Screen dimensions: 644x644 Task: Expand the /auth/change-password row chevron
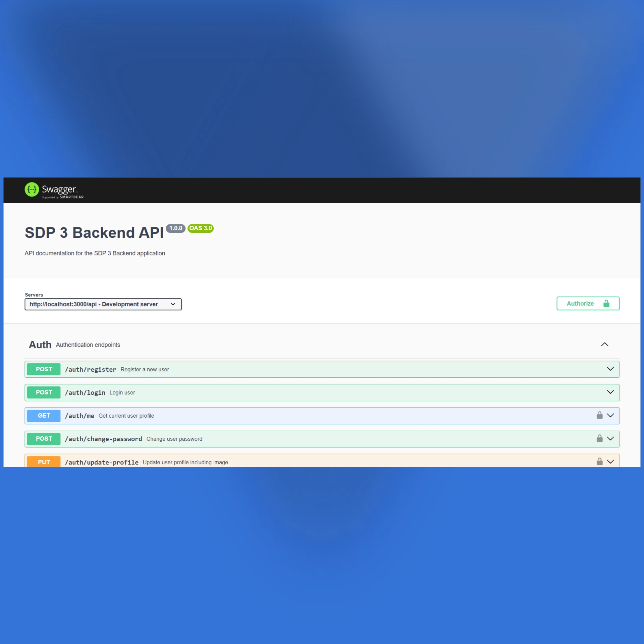click(x=610, y=438)
